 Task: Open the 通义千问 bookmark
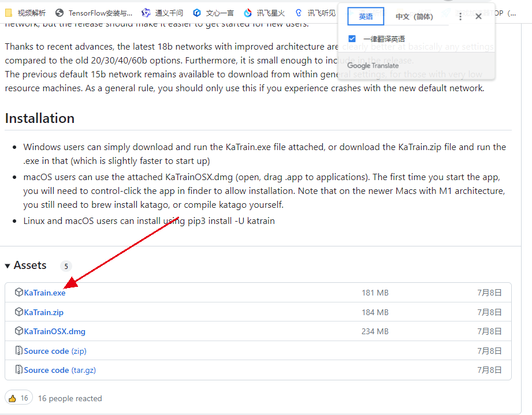pyautogui.click(x=162, y=13)
